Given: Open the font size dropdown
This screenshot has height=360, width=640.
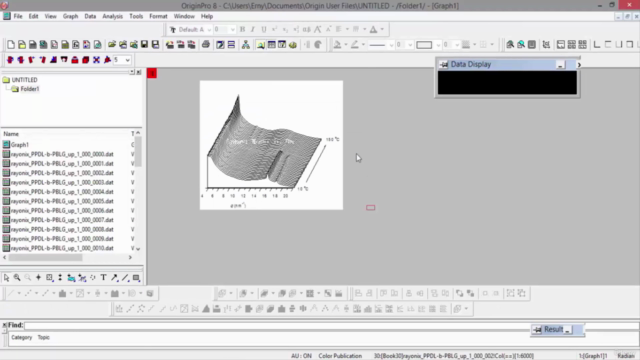Looking at the screenshot, I should [x=233, y=30].
